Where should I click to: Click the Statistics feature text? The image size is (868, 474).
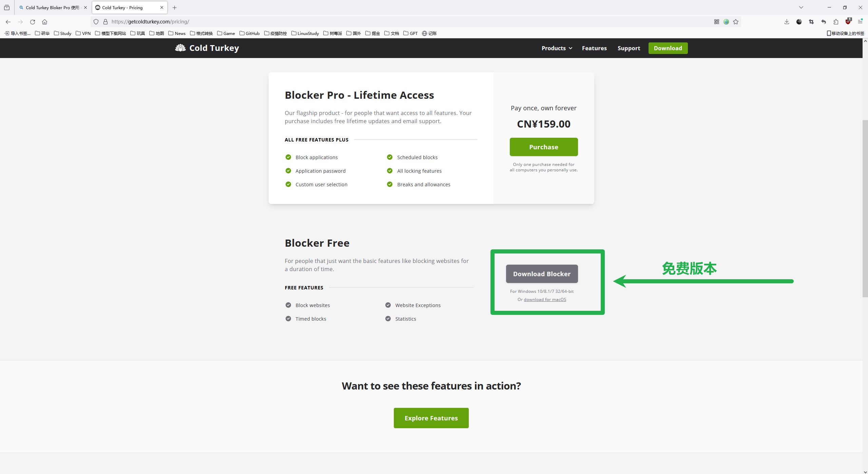pos(405,319)
